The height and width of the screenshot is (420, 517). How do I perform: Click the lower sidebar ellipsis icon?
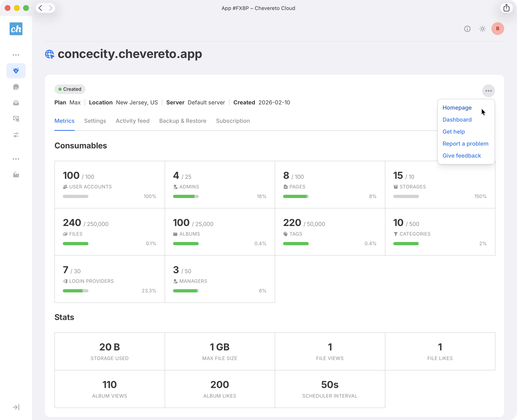16,159
